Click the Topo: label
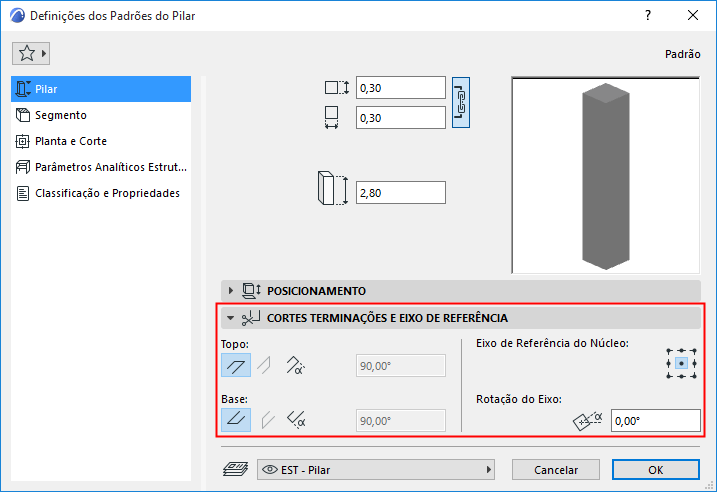This screenshot has height=492, width=717. [x=235, y=344]
